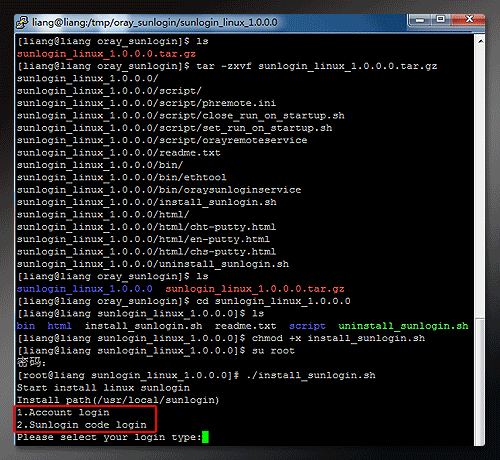The height and width of the screenshot is (460, 500).
Task: Click the 'Install path(/usr/local/sunlogin)' line
Action: (118, 400)
